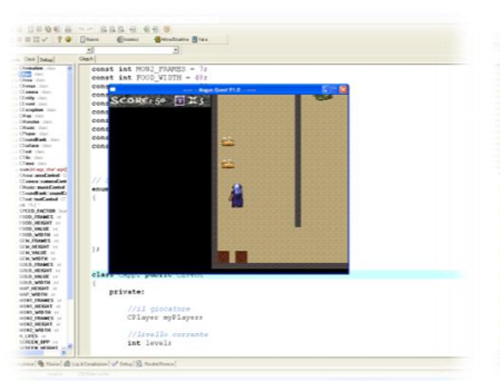Open the Log di Compilazione bottom tab
Screen dimensions: 500x381
click(86, 364)
